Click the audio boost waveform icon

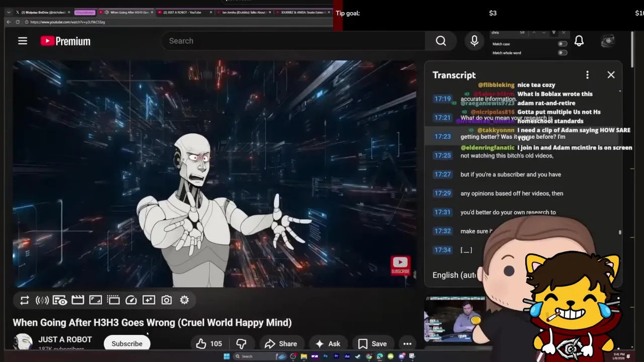[42, 300]
